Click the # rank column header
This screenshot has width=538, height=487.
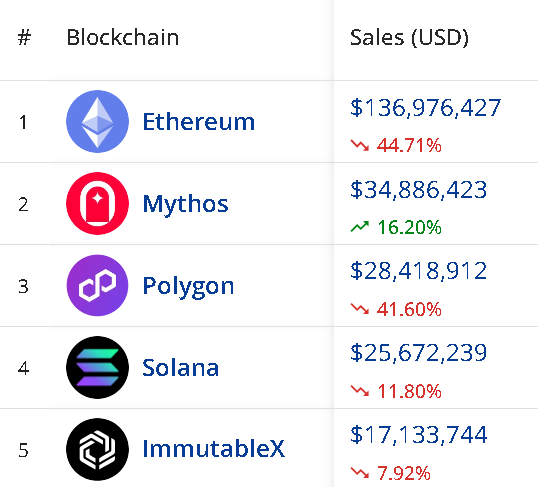coord(24,37)
